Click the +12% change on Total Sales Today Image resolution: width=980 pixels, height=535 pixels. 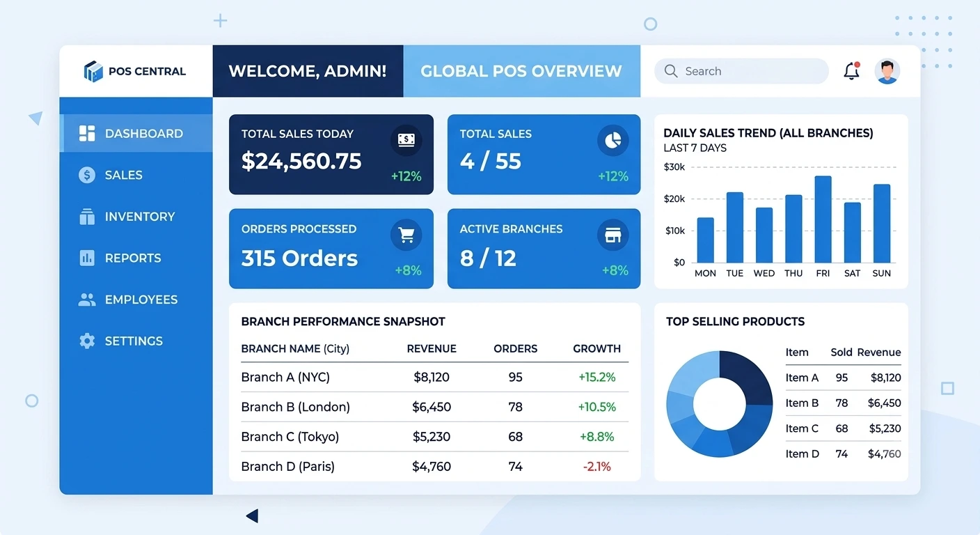point(406,176)
